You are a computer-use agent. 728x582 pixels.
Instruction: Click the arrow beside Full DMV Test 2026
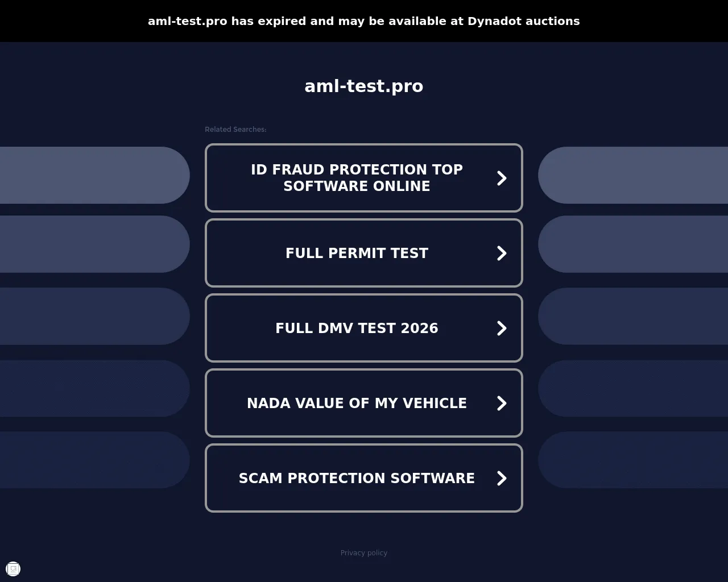502,328
